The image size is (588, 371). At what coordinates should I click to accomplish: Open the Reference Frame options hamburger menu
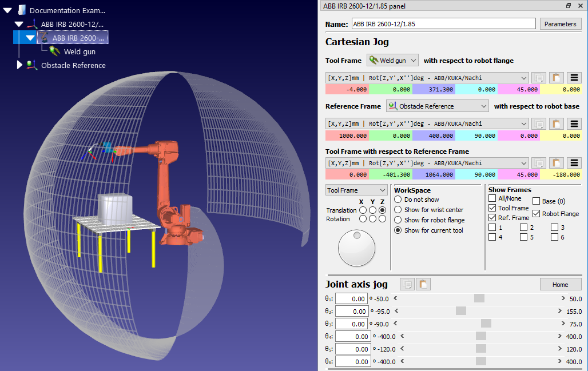click(575, 123)
